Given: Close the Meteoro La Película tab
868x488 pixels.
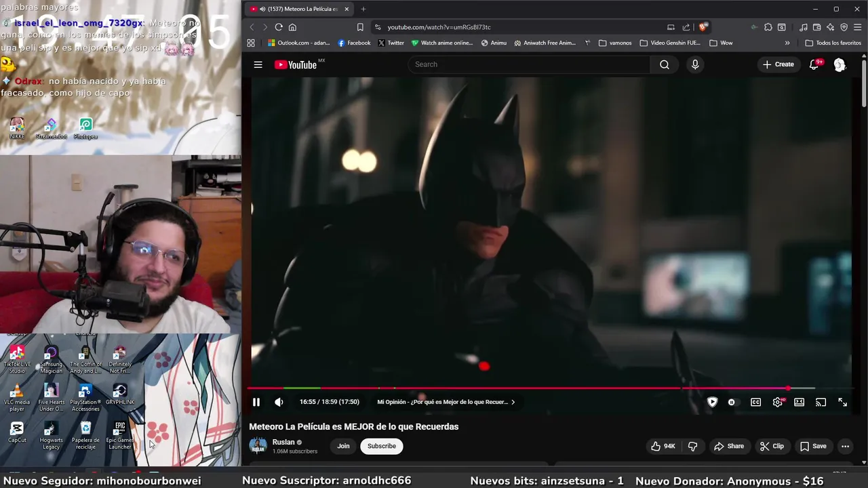Looking at the screenshot, I should click(347, 9).
